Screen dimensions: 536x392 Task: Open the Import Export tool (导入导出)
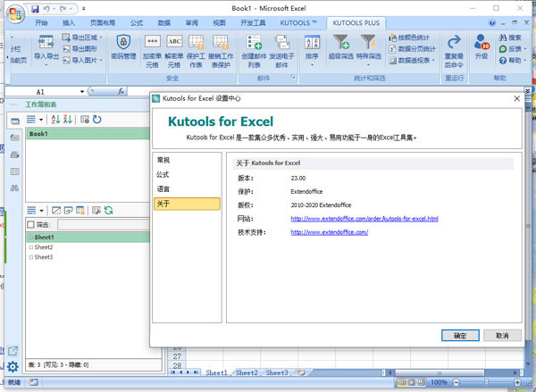click(x=46, y=49)
